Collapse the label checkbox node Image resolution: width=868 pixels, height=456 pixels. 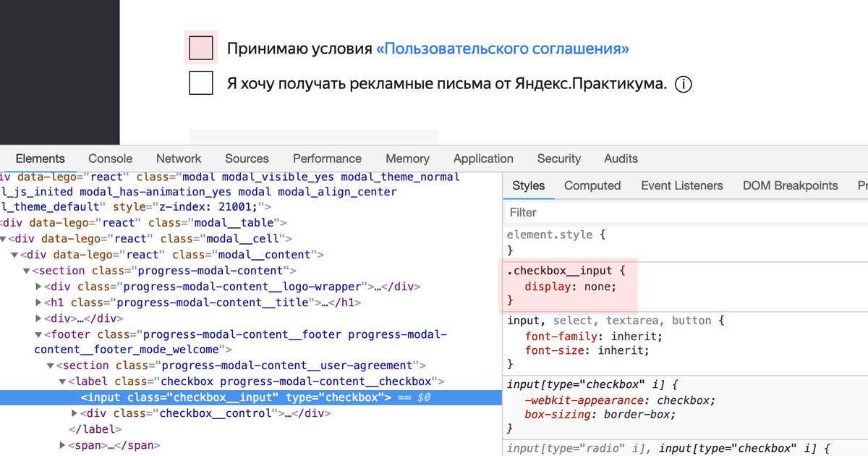(62, 381)
